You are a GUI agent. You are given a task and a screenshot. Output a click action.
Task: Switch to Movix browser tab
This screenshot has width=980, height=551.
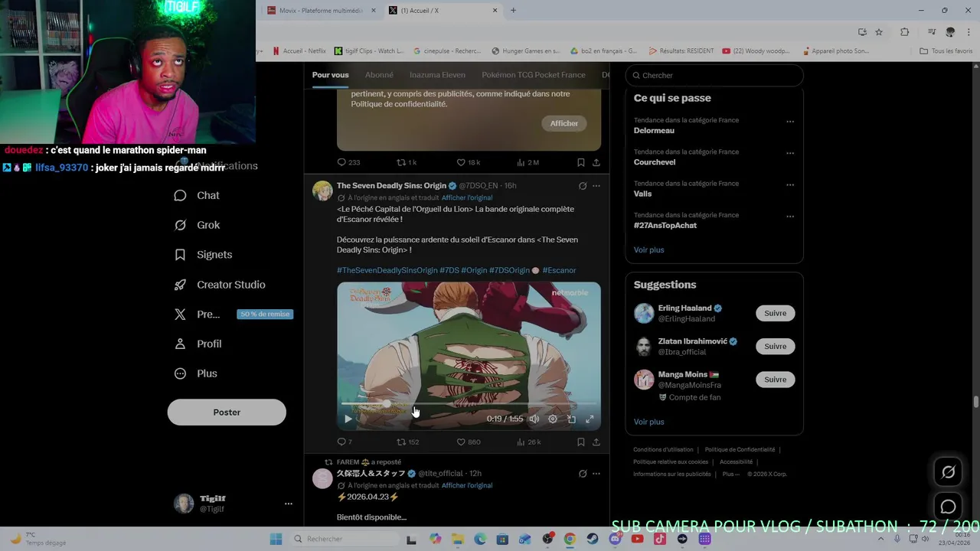tap(321, 10)
